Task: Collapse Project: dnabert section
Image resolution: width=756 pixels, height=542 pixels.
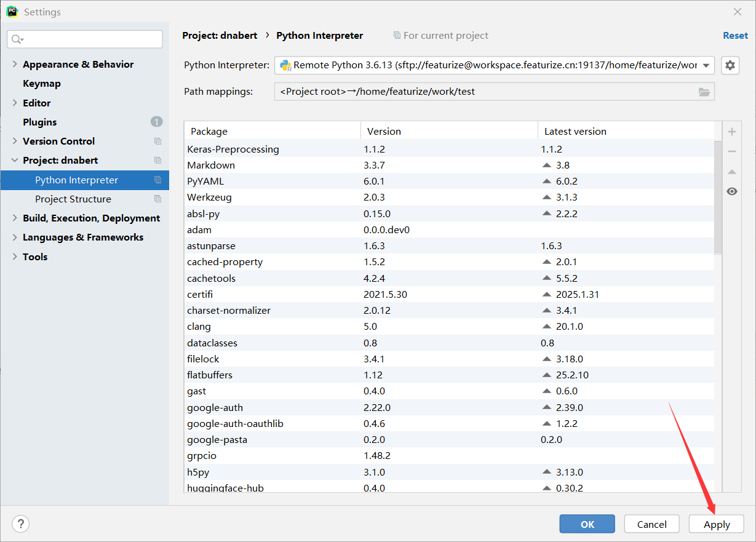Action: (x=15, y=160)
